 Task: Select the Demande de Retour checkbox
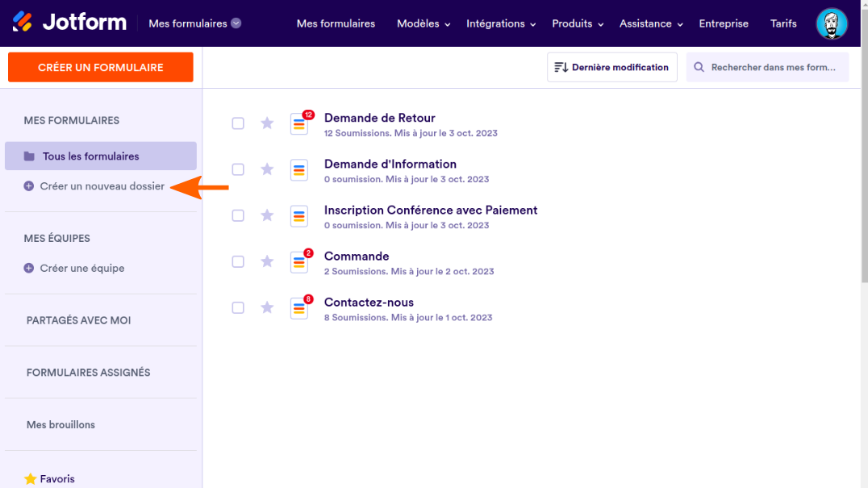tap(238, 123)
